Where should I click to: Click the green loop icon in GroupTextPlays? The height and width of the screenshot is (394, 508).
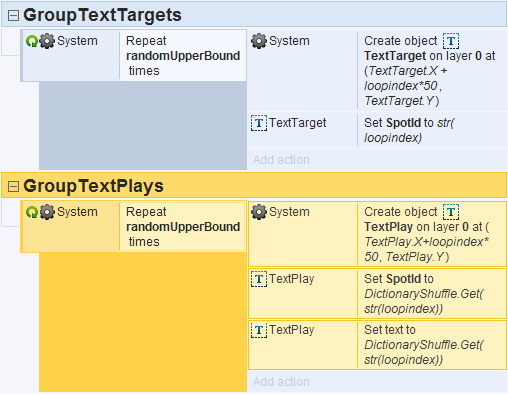pyautogui.click(x=32, y=212)
